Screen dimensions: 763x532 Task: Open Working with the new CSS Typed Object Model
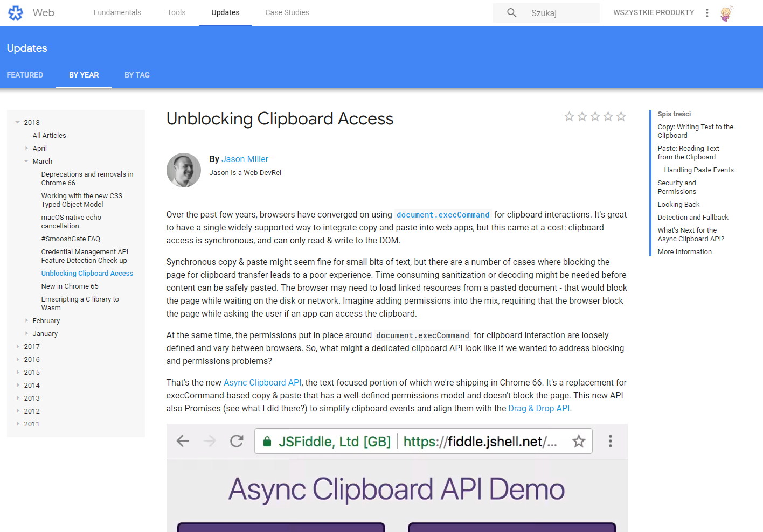[x=82, y=200]
